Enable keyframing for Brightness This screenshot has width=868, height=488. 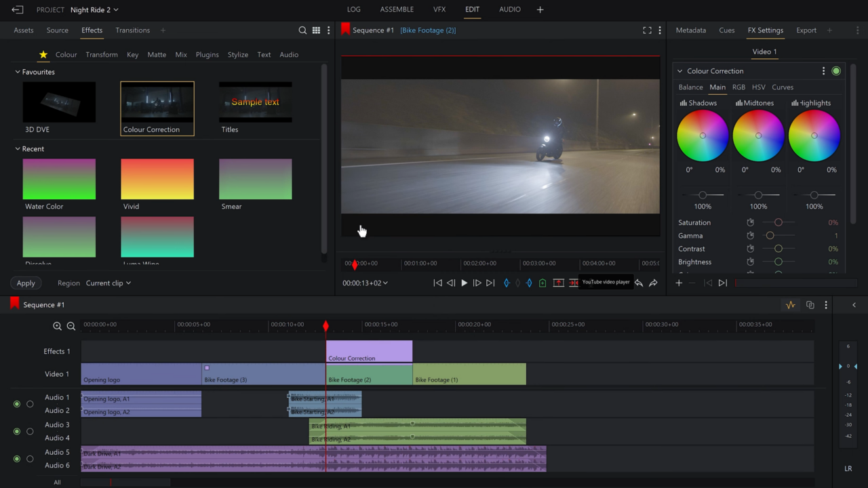(x=750, y=262)
